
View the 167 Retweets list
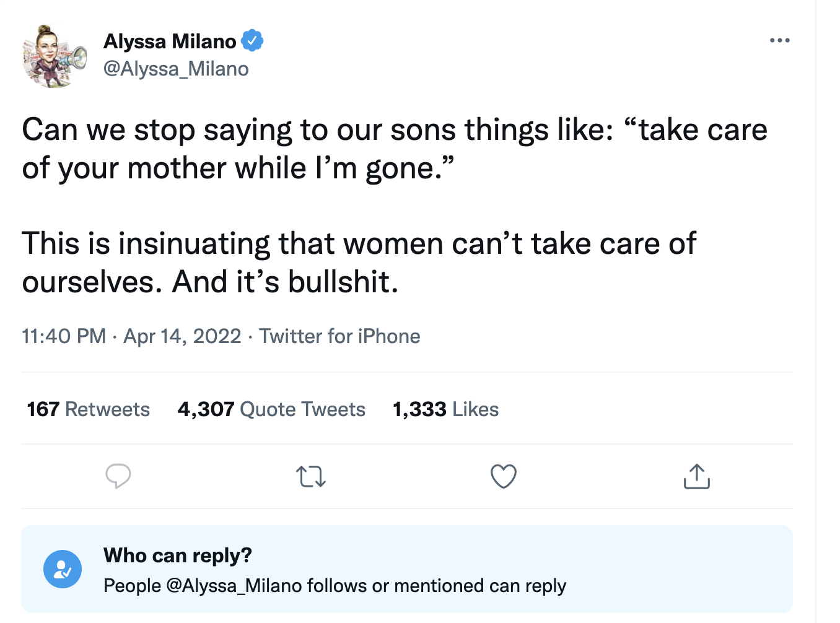(89, 409)
